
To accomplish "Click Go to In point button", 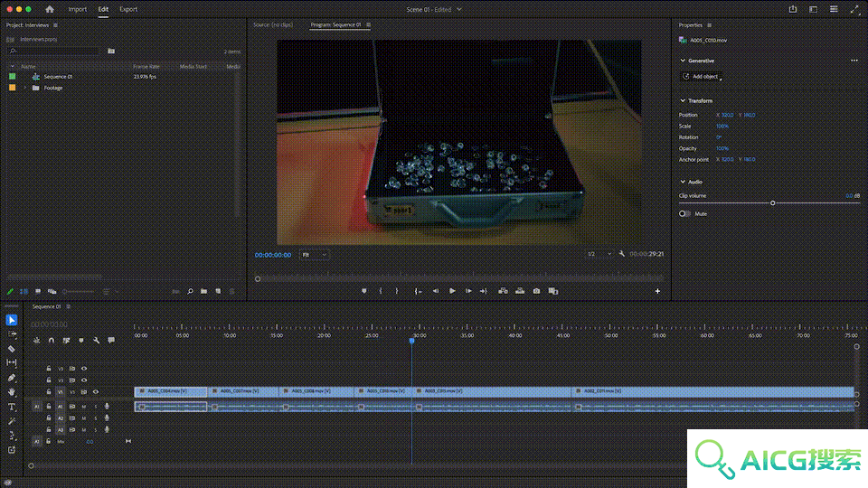I will (419, 291).
